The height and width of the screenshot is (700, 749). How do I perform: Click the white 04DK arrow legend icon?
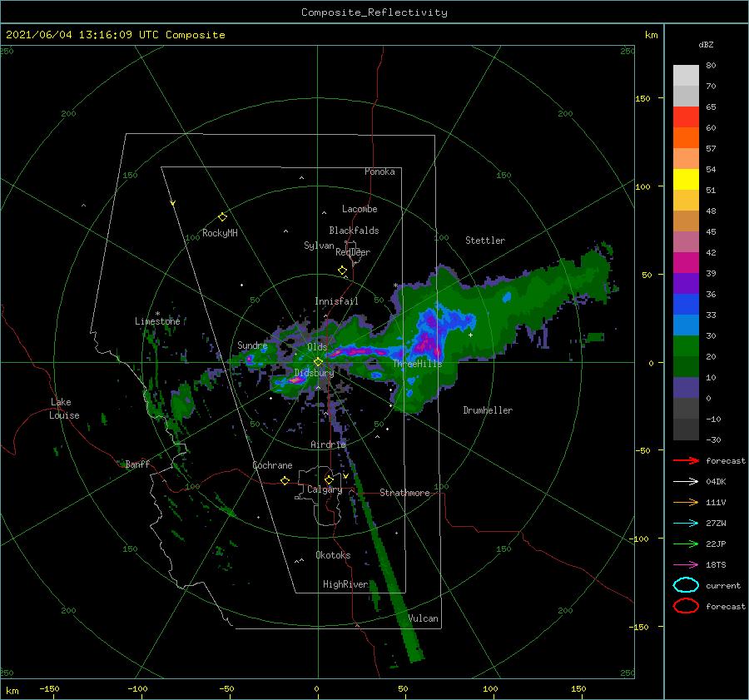tap(686, 481)
